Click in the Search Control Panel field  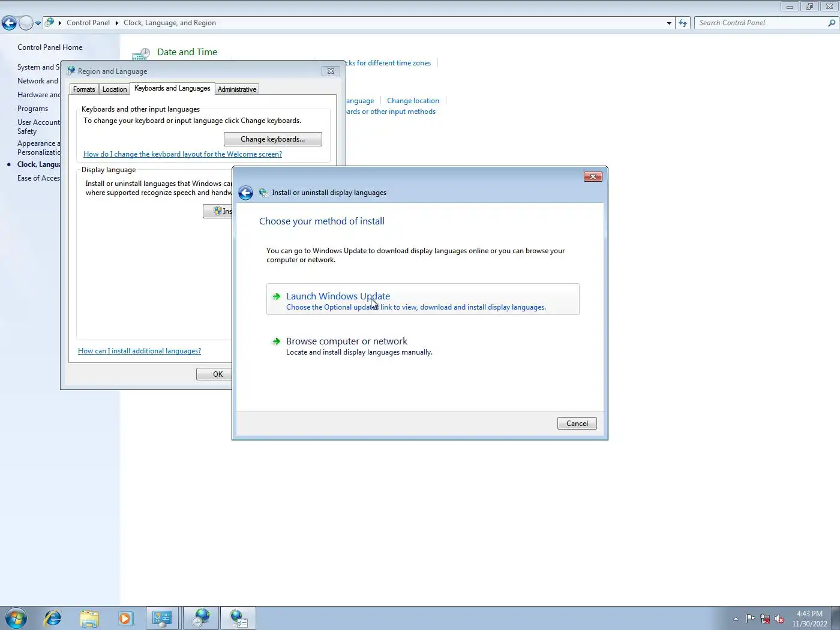(761, 23)
